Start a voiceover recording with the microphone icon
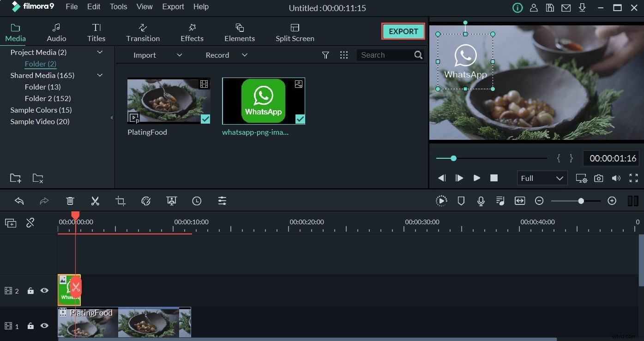Image resolution: width=644 pixels, height=341 pixels. point(481,201)
